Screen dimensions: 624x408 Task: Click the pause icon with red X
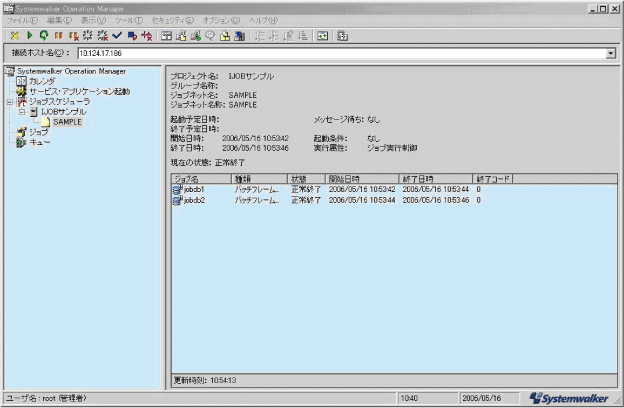coord(73,36)
